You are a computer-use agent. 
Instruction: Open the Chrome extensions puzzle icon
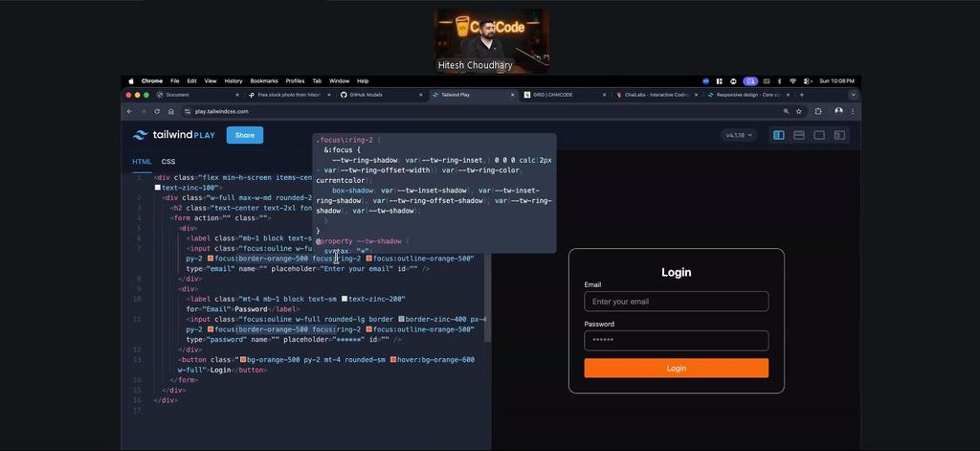[x=818, y=111]
